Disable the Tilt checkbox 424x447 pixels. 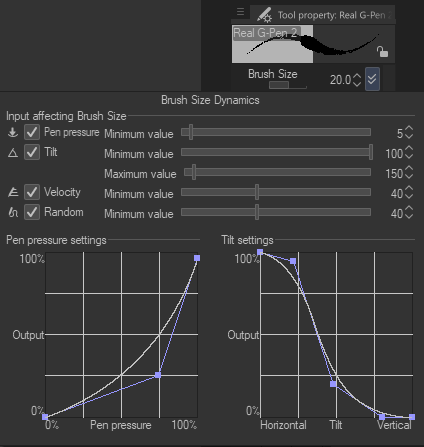coord(32,152)
